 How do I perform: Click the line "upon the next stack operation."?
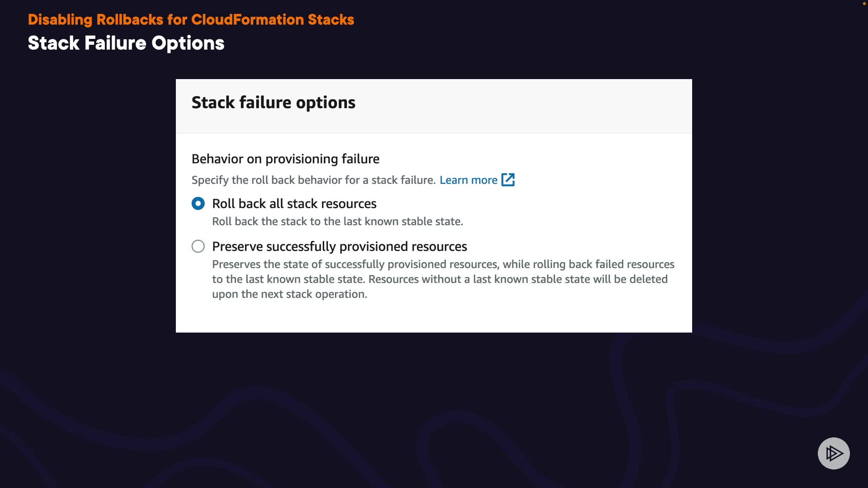pos(289,294)
